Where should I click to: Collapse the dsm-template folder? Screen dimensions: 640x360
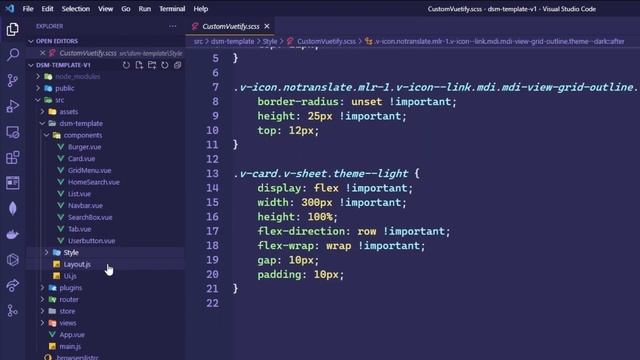click(42, 123)
